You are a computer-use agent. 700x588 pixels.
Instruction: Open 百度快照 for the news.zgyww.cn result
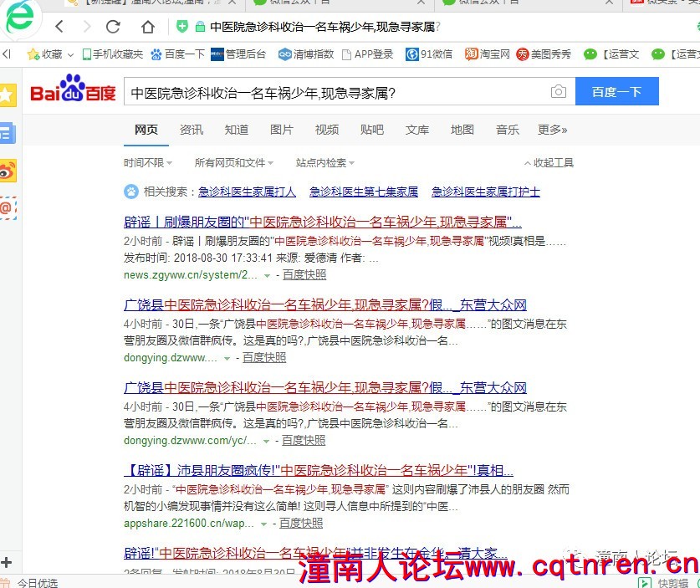click(304, 275)
